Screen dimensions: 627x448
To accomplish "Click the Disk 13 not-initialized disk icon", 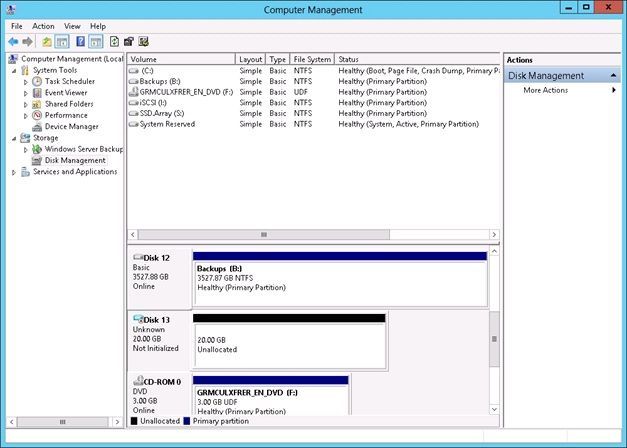I will click(x=138, y=319).
